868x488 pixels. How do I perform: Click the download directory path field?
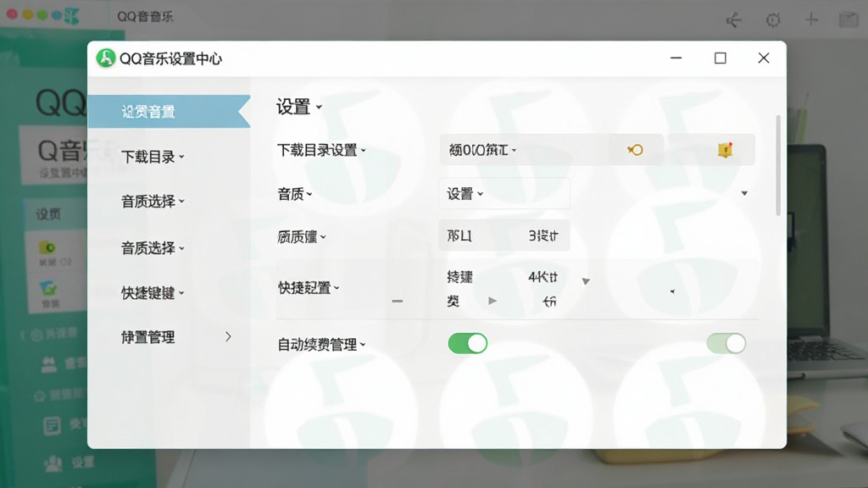pyautogui.click(x=551, y=150)
